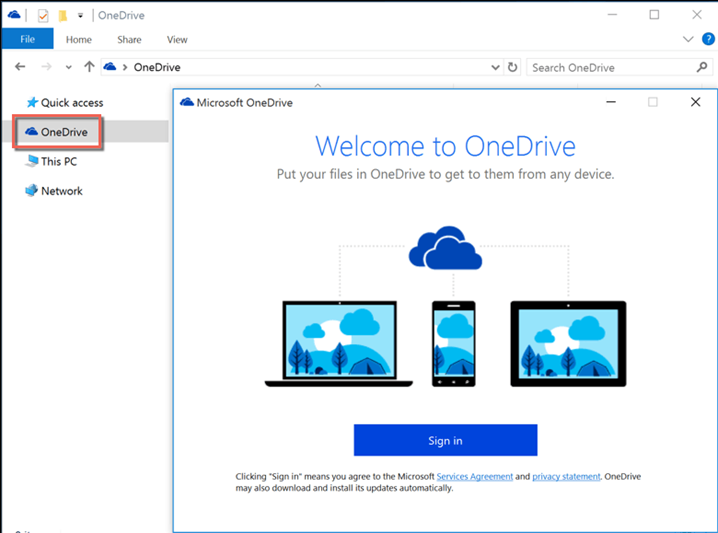Go up one folder level
718x533 pixels.
[x=89, y=67]
